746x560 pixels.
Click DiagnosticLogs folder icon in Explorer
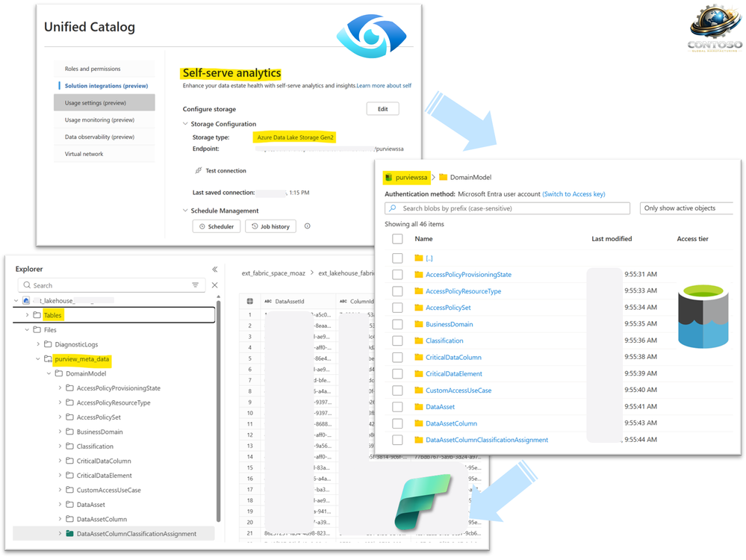pyautogui.click(x=48, y=344)
